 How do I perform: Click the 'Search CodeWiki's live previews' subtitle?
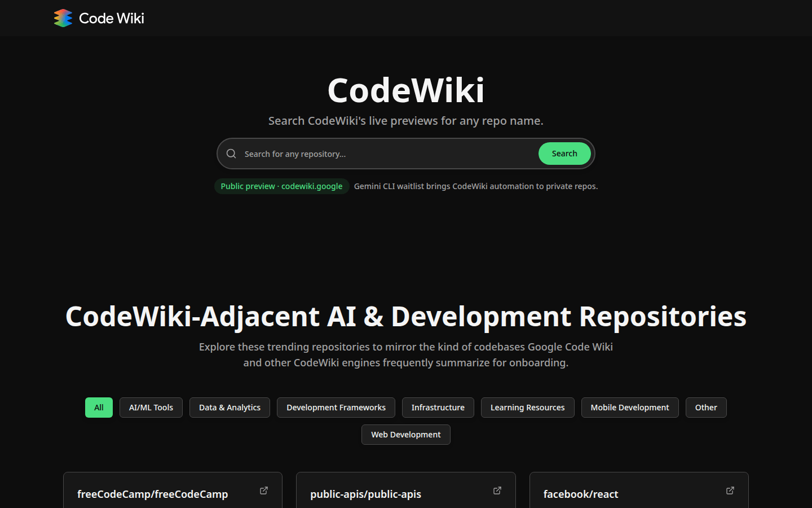(406, 121)
